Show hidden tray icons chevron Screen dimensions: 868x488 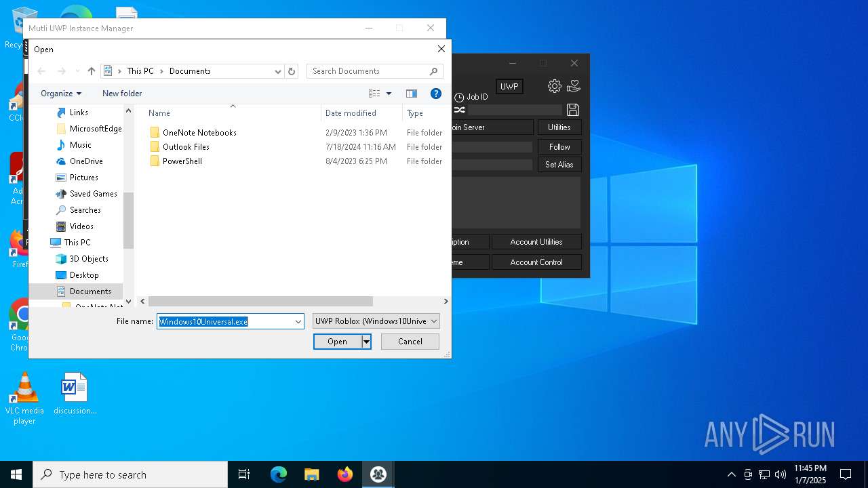731,474
